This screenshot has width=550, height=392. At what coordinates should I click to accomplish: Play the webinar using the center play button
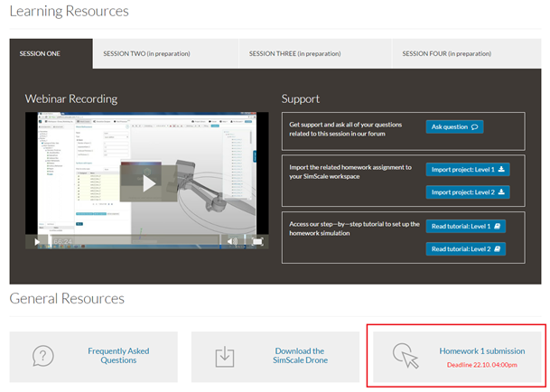[x=149, y=184]
